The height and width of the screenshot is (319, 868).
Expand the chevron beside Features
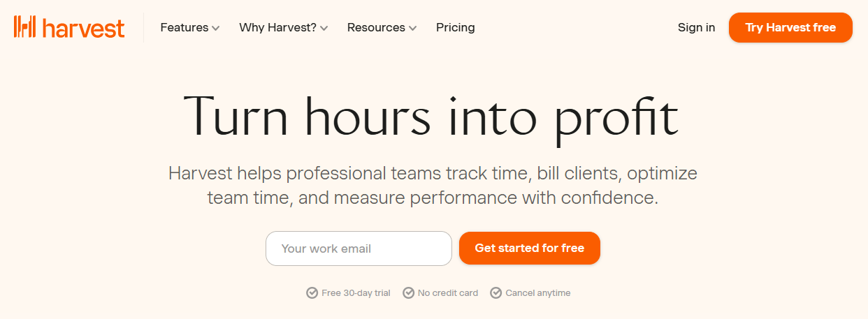click(x=216, y=29)
